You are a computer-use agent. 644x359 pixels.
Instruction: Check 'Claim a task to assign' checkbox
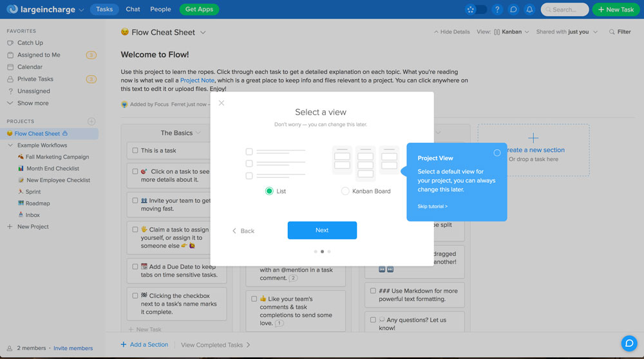135,230
